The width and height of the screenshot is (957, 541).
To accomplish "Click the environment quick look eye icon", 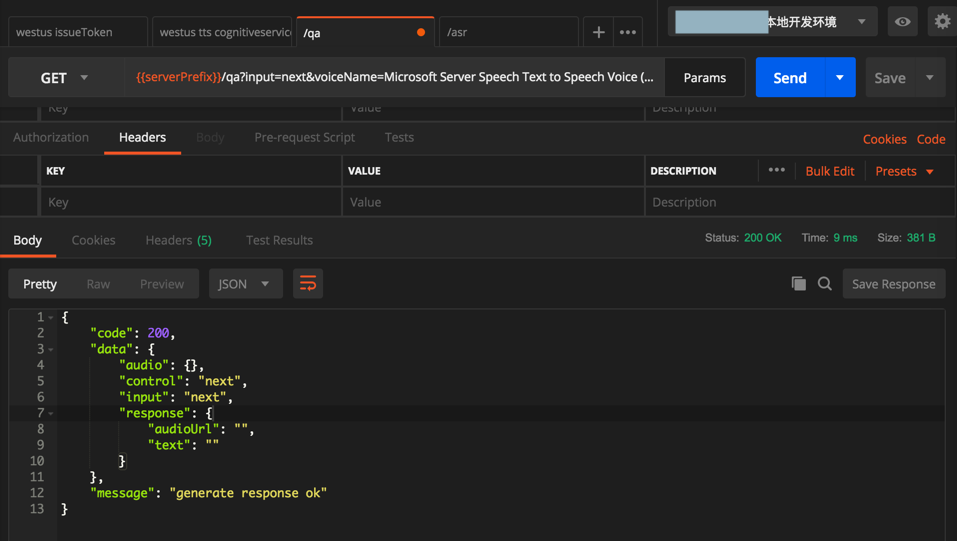I will click(x=902, y=22).
